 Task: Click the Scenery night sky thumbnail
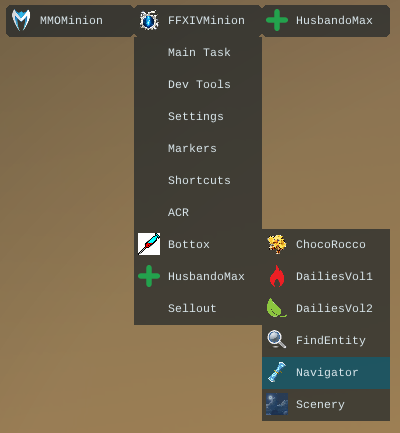tap(277, 404)
